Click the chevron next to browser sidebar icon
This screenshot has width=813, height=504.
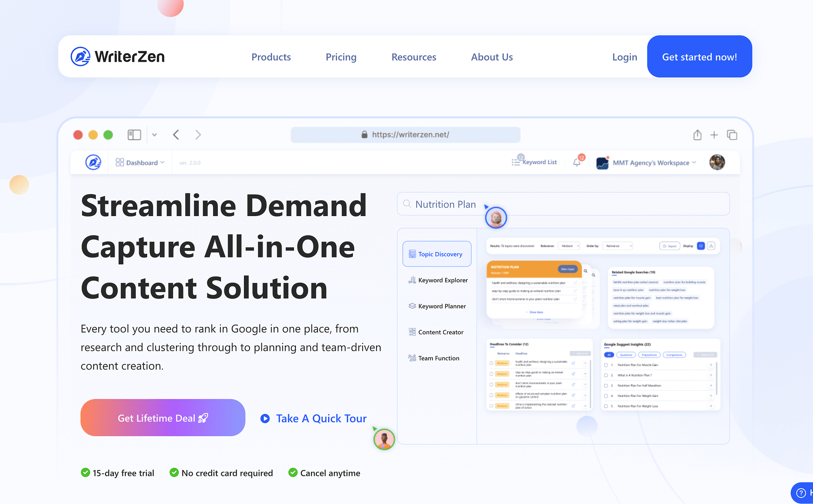coord(154,135)
